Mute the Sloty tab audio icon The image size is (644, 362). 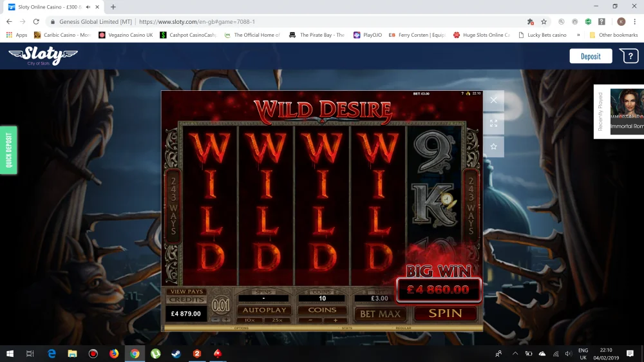[x=88, y=7]
